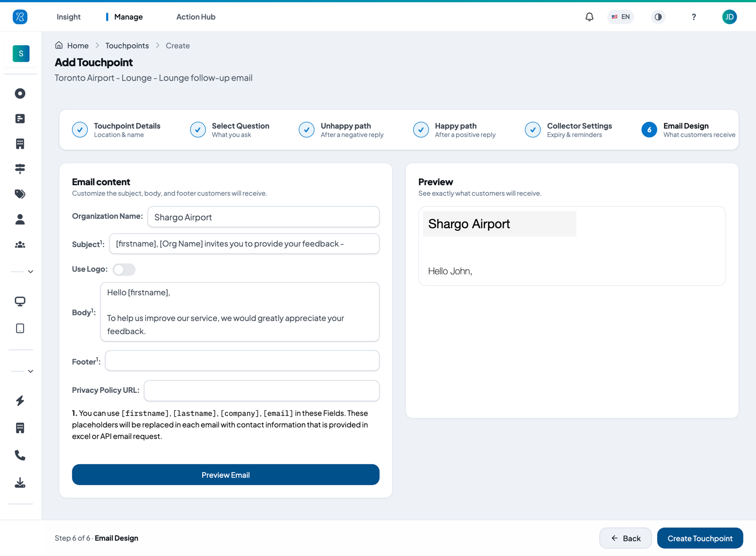Click the Footer input field
The height and width of the screenshot is (556, 756).
(242, 361)
